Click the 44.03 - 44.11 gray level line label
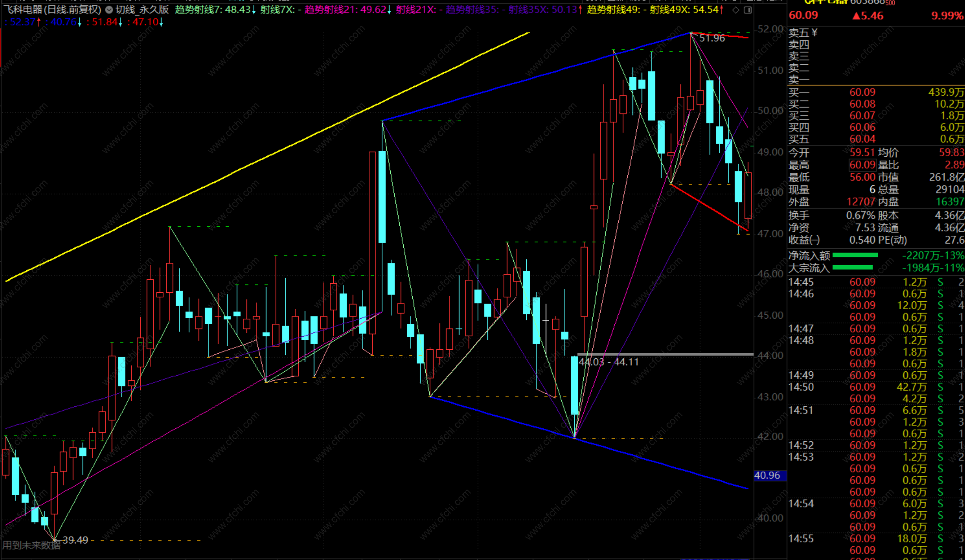 click(608, 362)
